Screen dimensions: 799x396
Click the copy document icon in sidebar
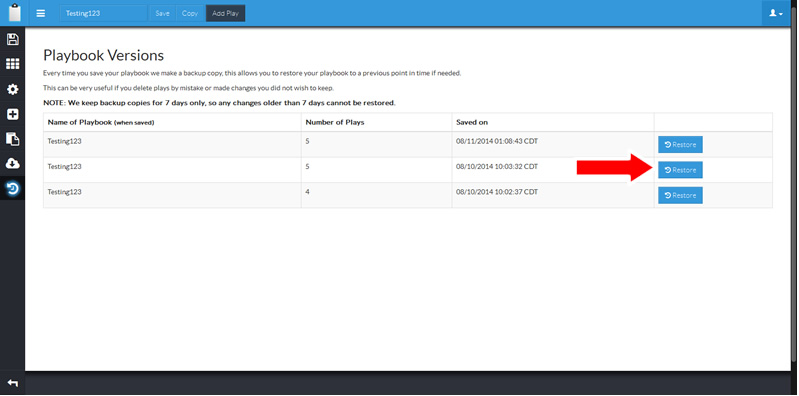[x=12, y=139]
